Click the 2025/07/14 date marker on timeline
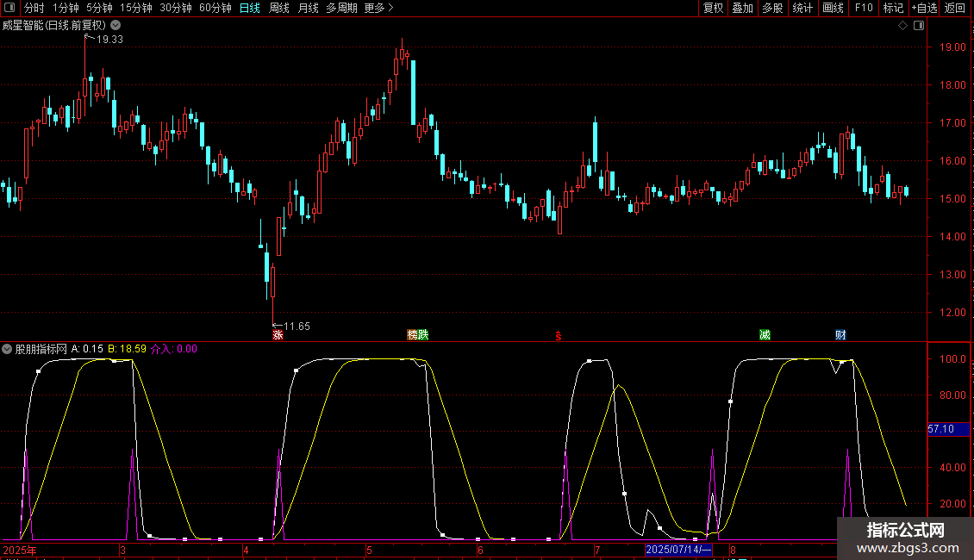This screenshot has height=560, width=974. point(678,549)
